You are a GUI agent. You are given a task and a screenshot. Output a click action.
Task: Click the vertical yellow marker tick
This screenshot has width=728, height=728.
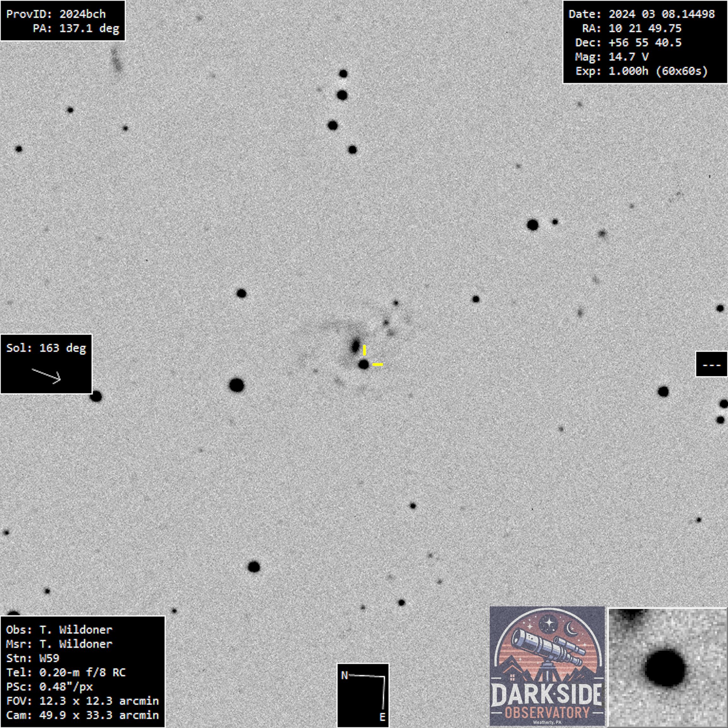click(x=364, y=350)
